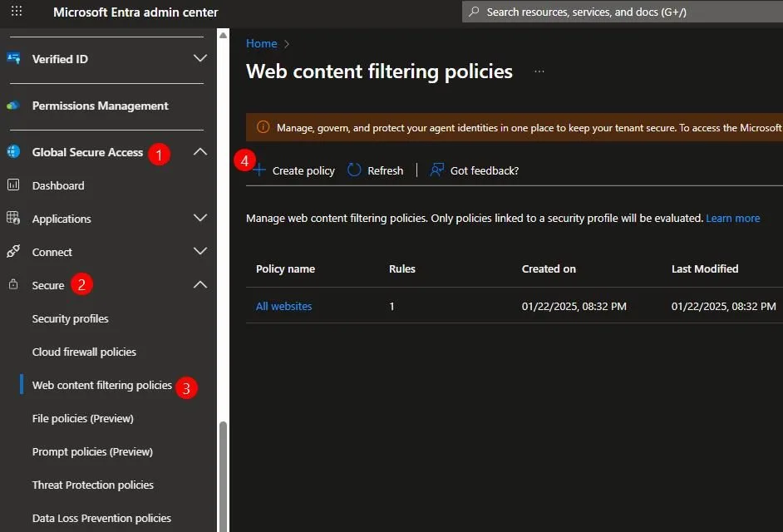This screenshot has height=532, width=783.
Task: Expand the Applications chevron
Action: [200, 218]
